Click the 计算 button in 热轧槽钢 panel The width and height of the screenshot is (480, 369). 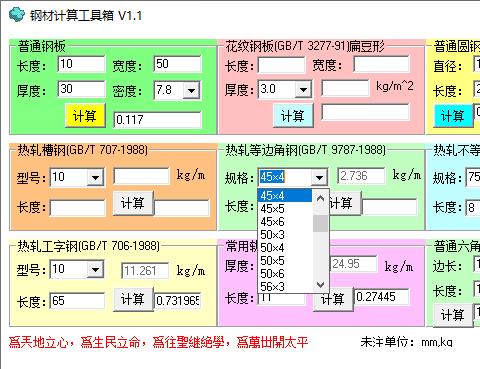pos(133,203)
